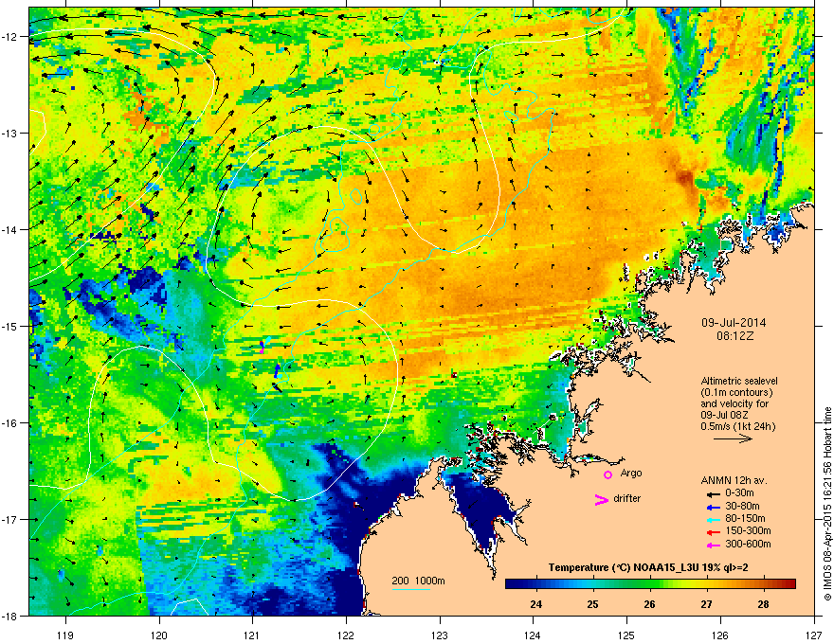This screenshot has width=834, height=644.
Task: Click the magenta drifter arrowhead legend symbol
Action: point(602,499)
